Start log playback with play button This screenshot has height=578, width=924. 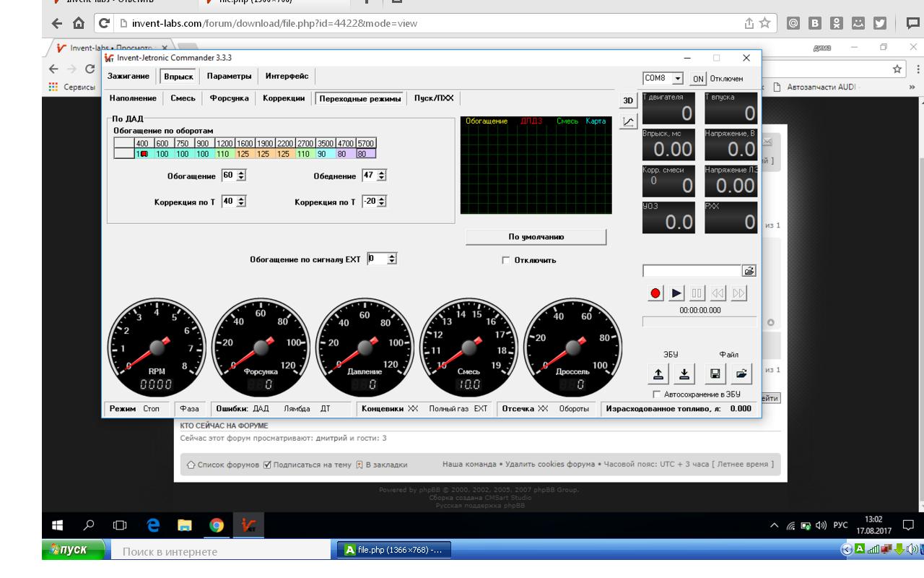tap(676, 293)
